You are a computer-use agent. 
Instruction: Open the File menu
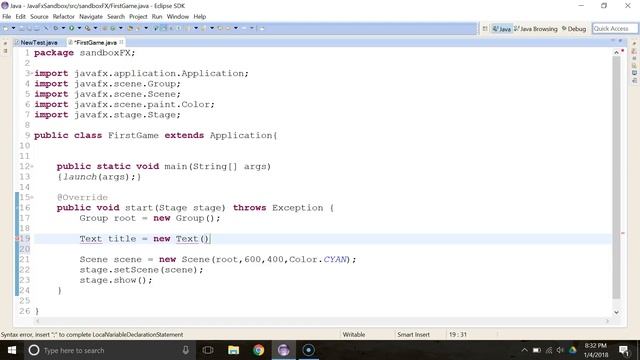[7, 17]
